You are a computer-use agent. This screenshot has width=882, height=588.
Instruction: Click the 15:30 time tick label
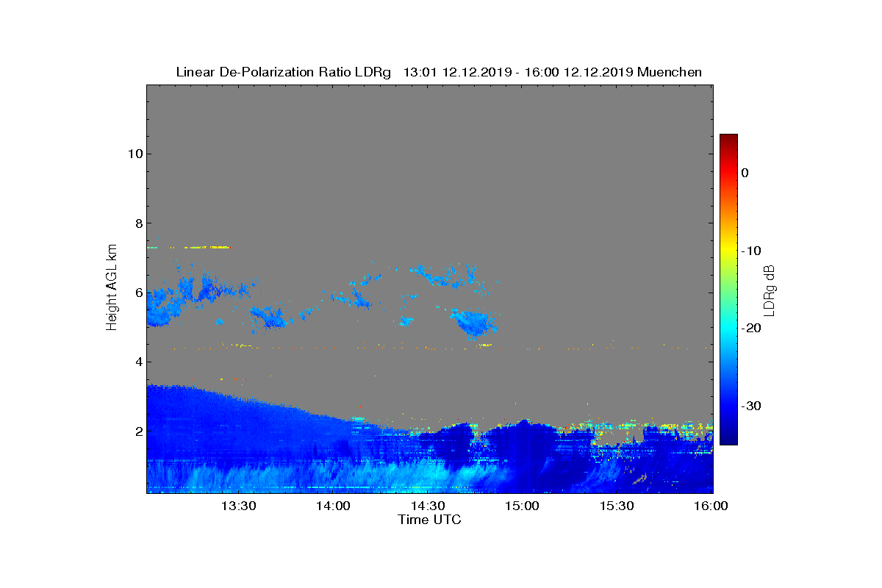[617, 506]
